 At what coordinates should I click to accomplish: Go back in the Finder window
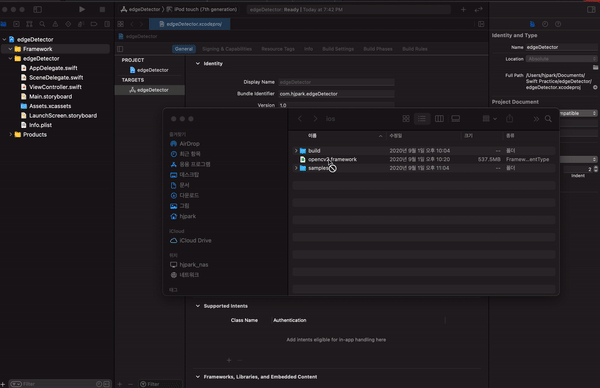(x=300, y=119)
